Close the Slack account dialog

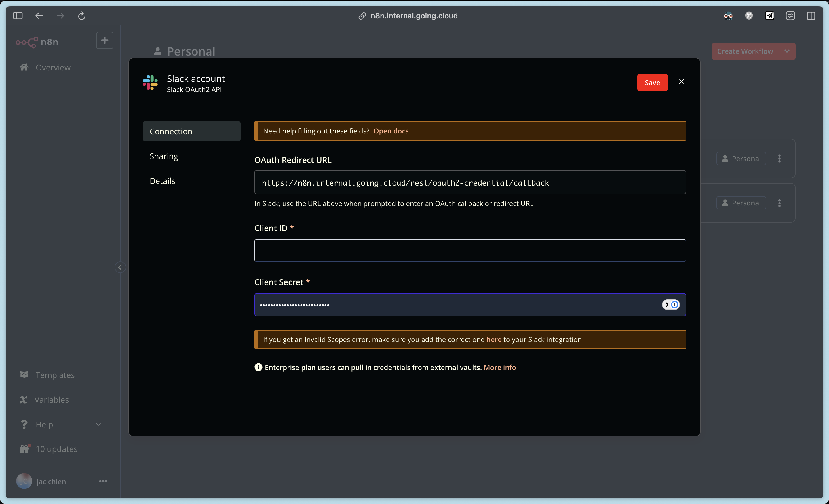pos(682,82)
